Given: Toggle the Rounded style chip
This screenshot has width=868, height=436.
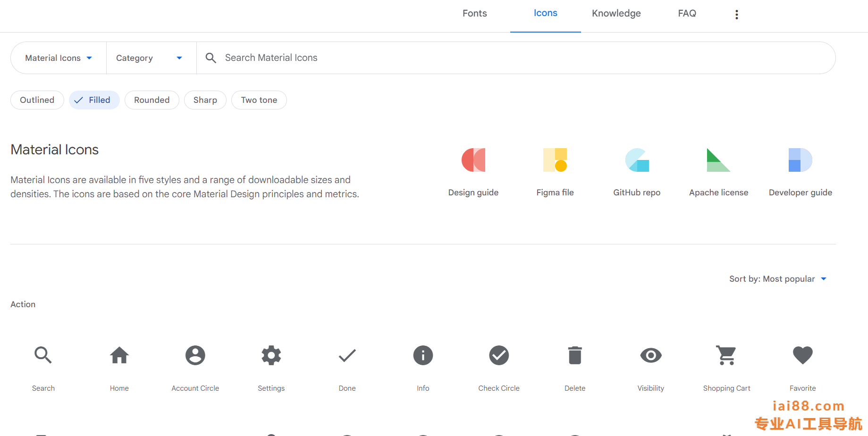Looking at the screenshot, I should point(152,100).
